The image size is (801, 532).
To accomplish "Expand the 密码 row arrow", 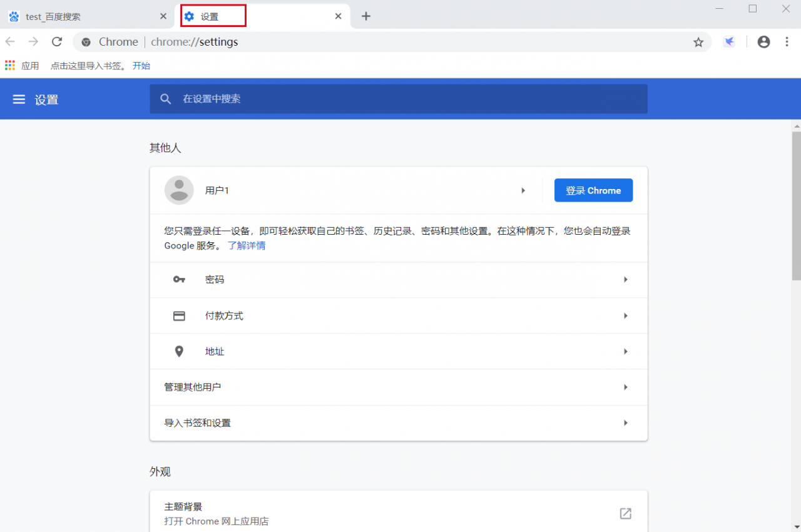I will (x=625, y=280).
